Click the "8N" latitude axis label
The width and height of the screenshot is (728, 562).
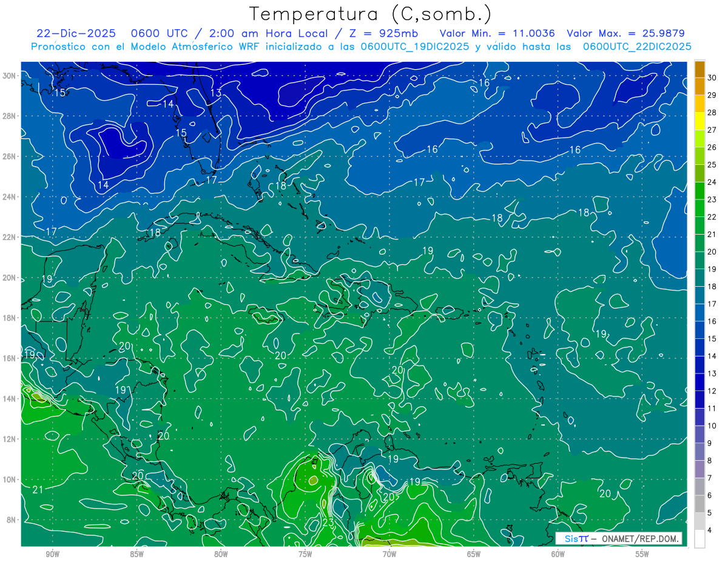tap(12, 520)
